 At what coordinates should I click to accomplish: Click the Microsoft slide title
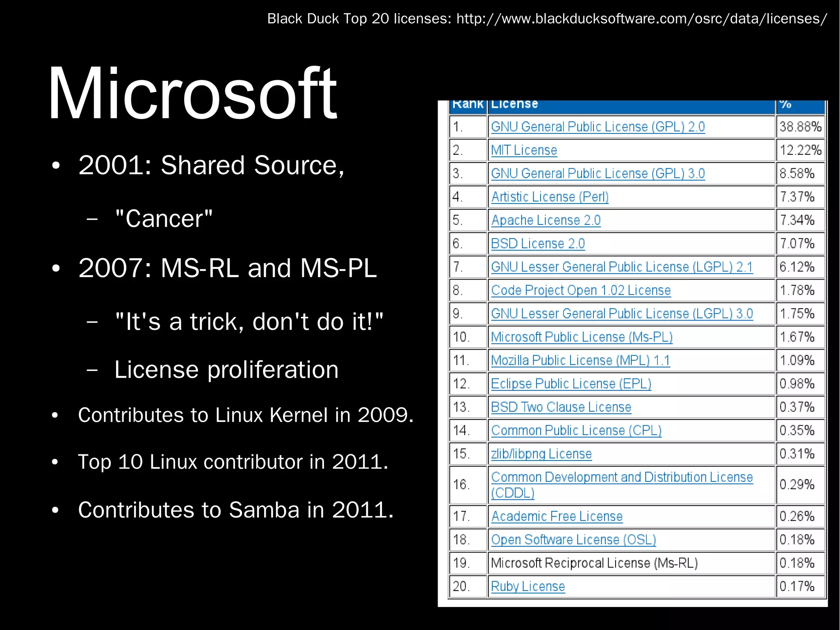[192, 93]
